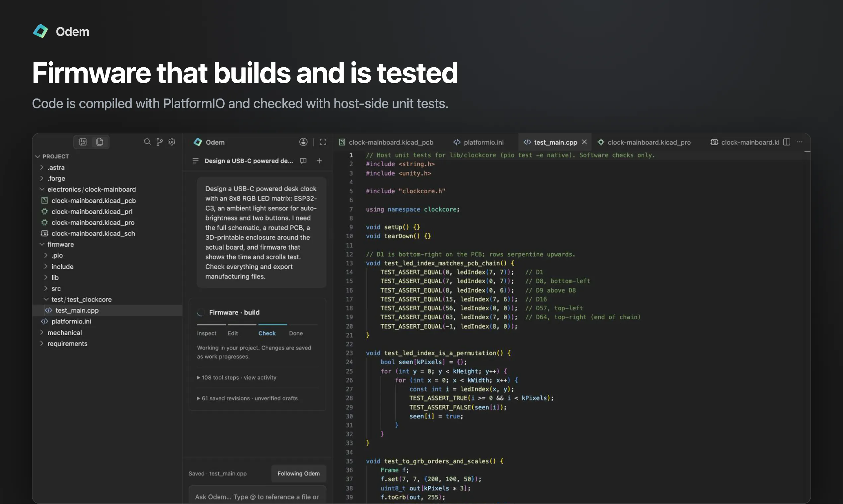This screenshot has width=843, height=504.
Task: Select the Inspect step
Action: pos(207,333)
